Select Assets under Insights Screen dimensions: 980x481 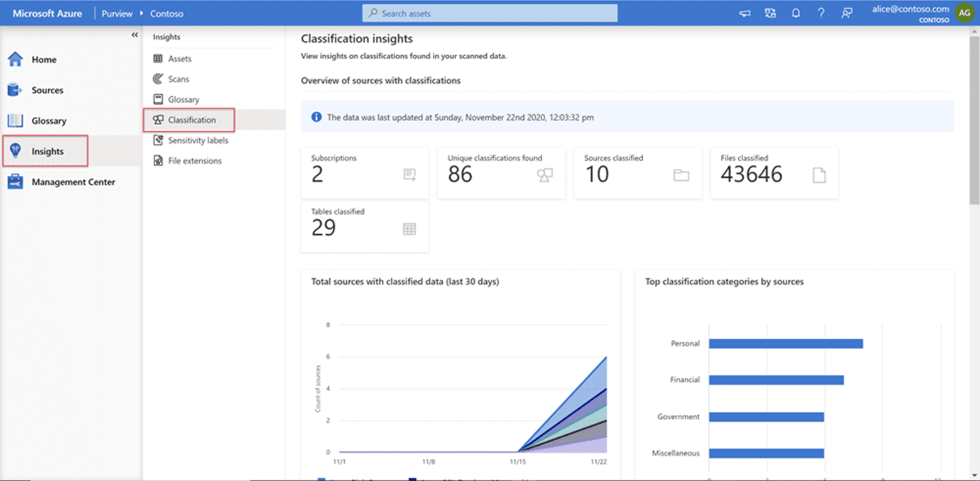pos(180,58)
